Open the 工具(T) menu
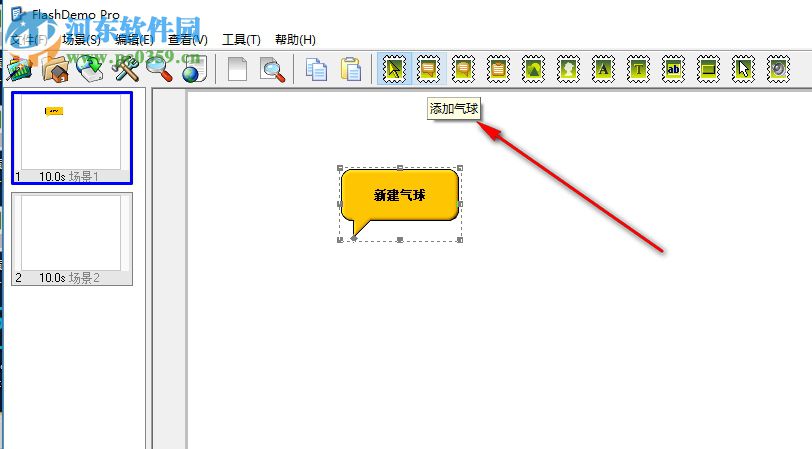The image size is (812, 449). point(241,39)
